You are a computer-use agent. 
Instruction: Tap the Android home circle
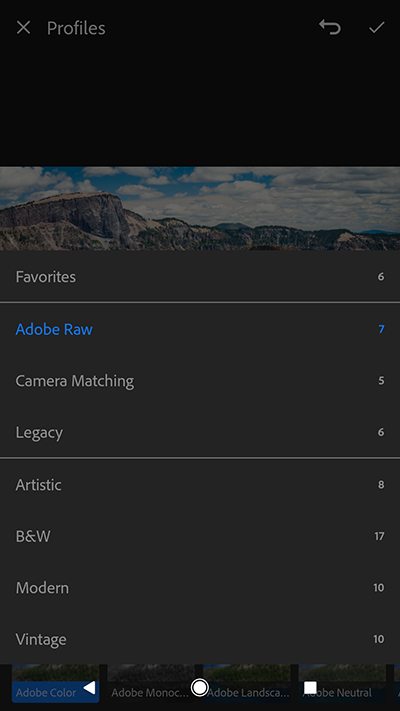pos(200,688)
